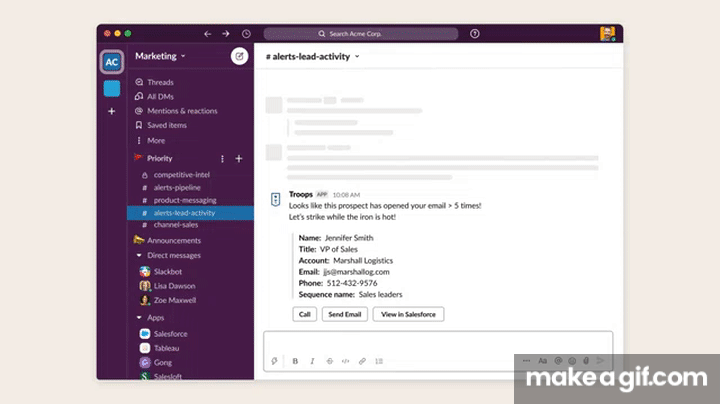
Task: Insert a link in the message composer
Action: [362, 361]
